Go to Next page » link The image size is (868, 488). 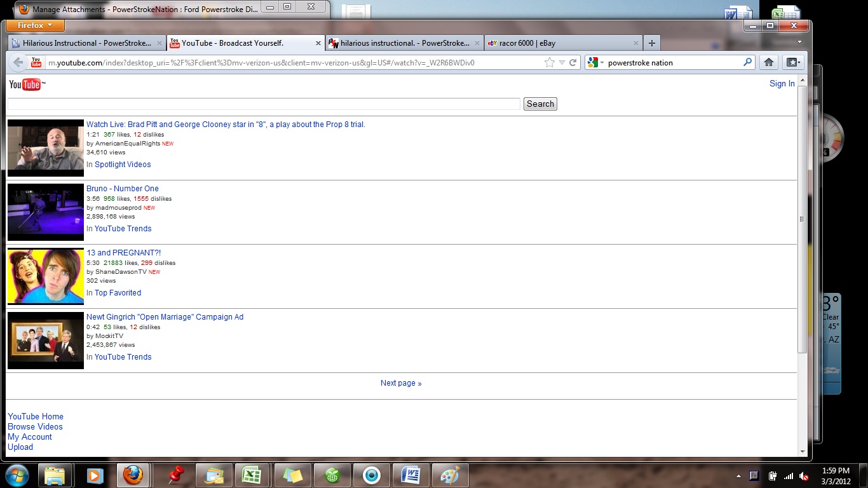(x=401, y=383)
